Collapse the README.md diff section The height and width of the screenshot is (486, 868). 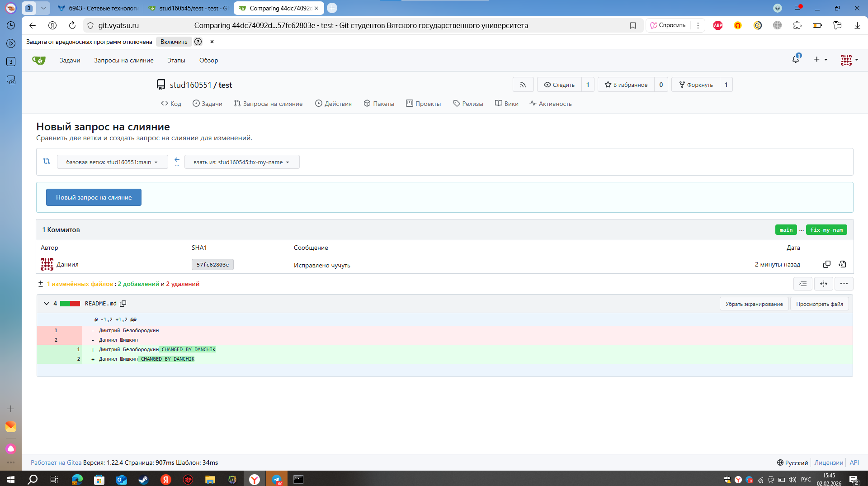[46, 304]
